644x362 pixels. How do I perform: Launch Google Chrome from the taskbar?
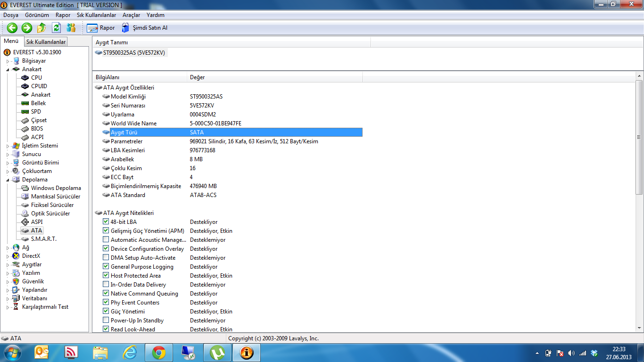pyautogui.click(x=158, y=353)
